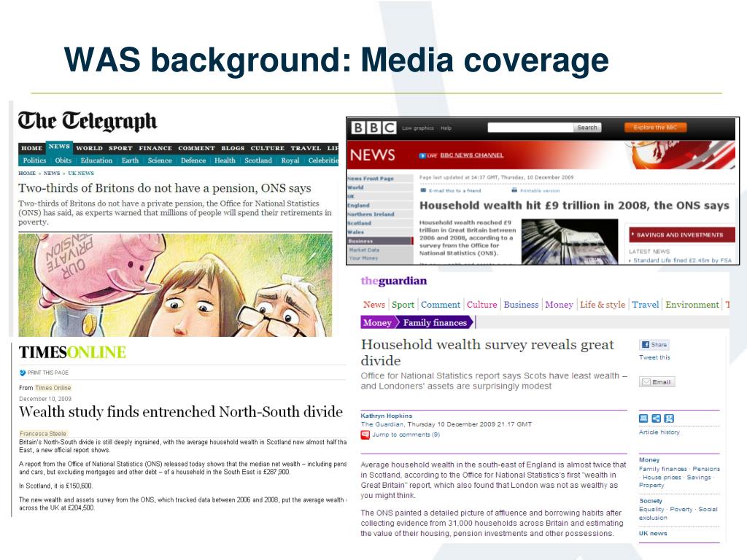Click the BBC logo blocks
This screenshot has height=560, width=747.
(x=373, y=128)
